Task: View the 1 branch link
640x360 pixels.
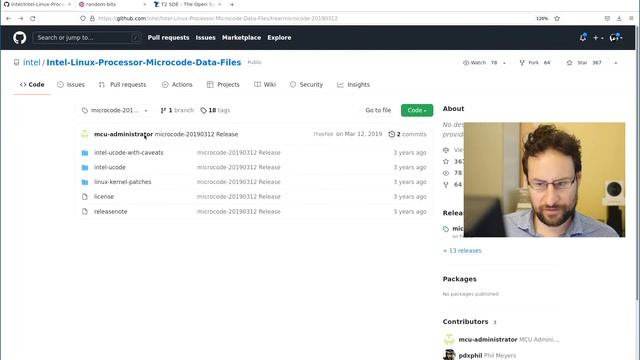Action: 177,110
